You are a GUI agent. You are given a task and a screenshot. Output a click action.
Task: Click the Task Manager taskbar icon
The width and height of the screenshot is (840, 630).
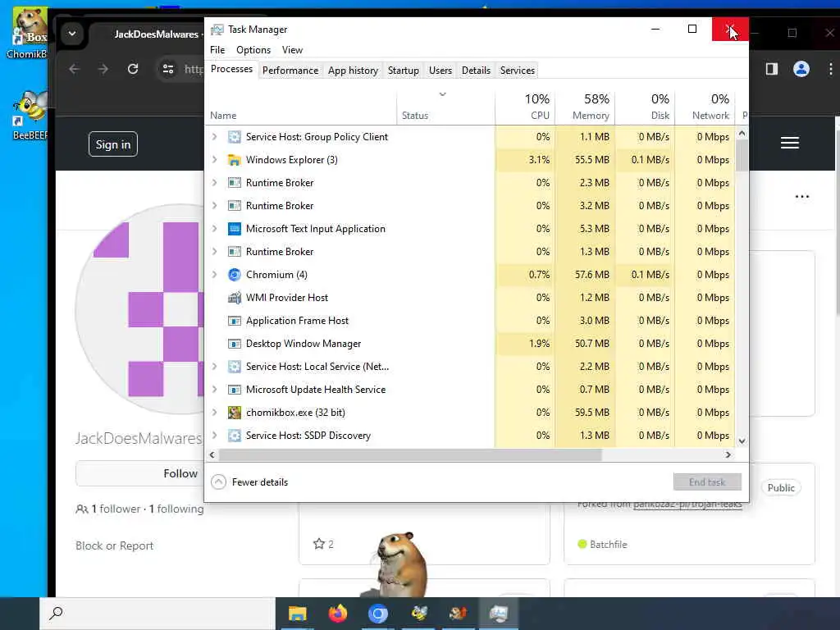pos(498,614)
